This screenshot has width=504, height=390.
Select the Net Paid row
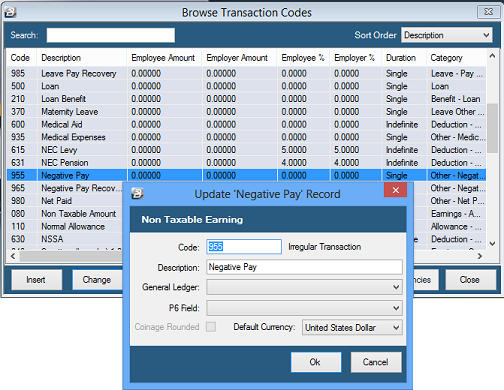coord(65,201)
